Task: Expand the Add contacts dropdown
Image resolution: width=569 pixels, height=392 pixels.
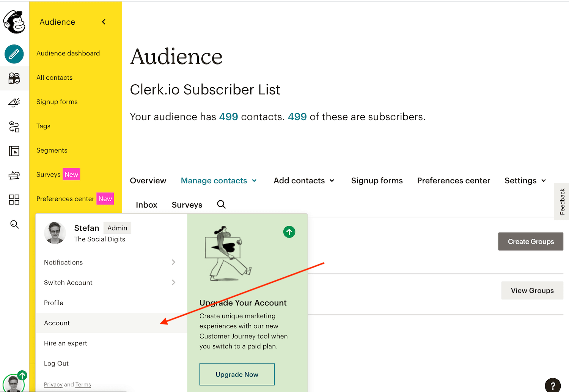Action: point(304,181)
